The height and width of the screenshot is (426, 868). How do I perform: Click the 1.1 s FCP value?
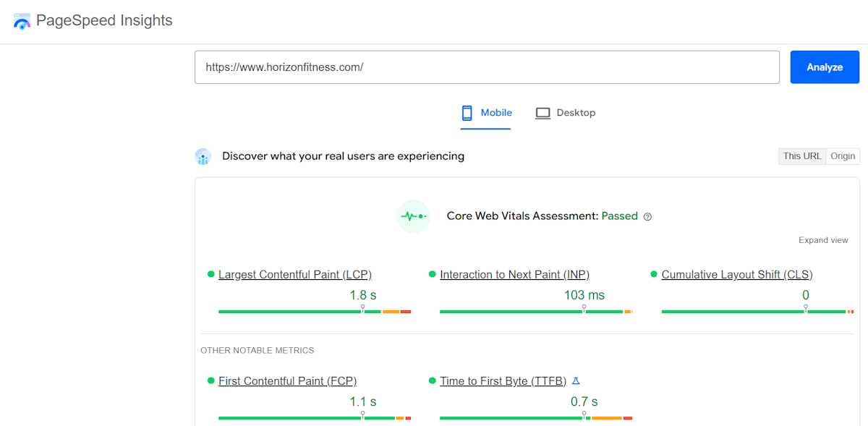coord(363,401)
